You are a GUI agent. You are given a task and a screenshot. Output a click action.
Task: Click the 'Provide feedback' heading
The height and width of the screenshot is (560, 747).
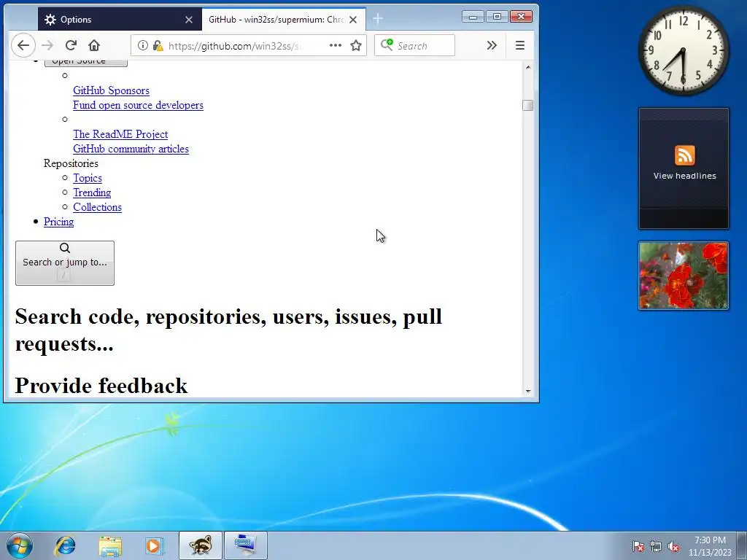point(101,386)
